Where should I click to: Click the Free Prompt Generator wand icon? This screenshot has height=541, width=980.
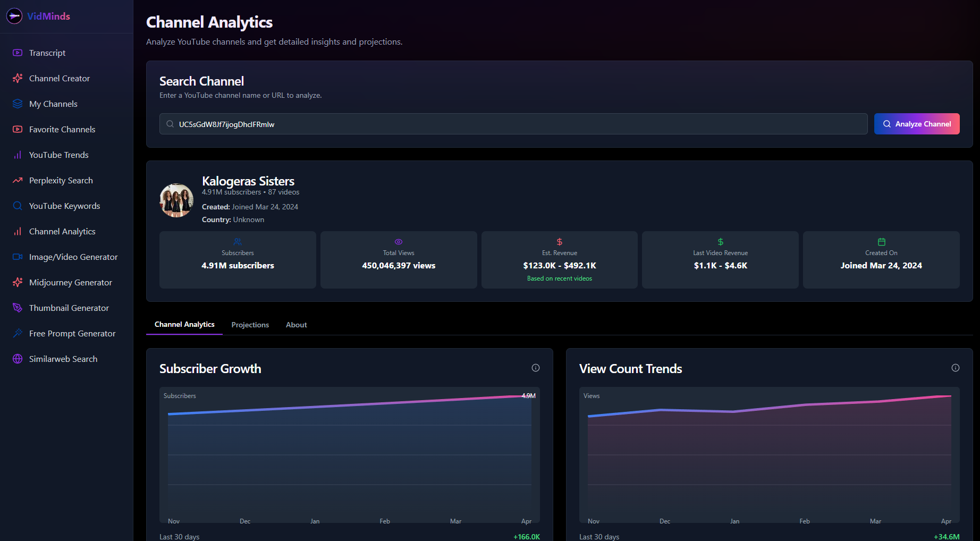[18, 333]
